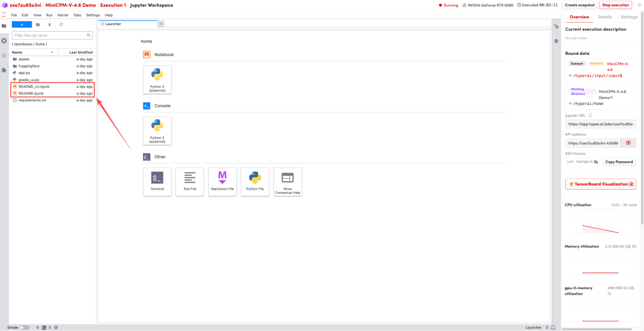Click the Jupyter URL info icon

click(x=590, y=115)
